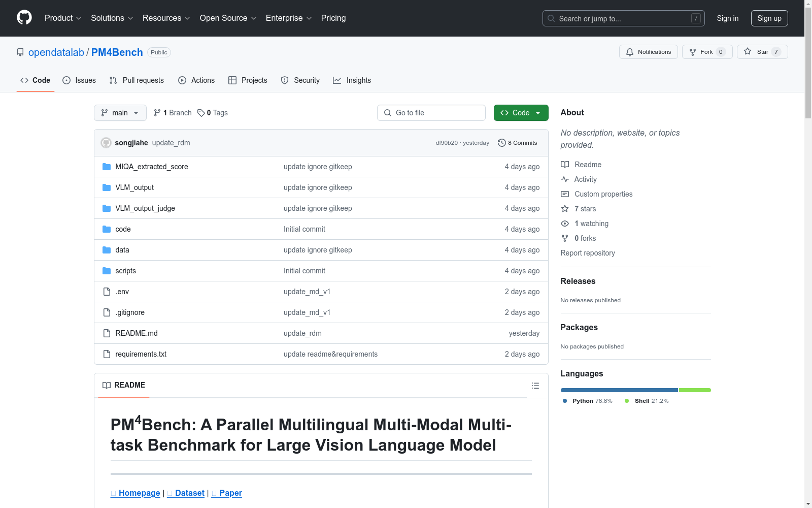This screenshot has height=508, width=812.
Task: Open the Dataset link in README
Action: click(186, 493)
